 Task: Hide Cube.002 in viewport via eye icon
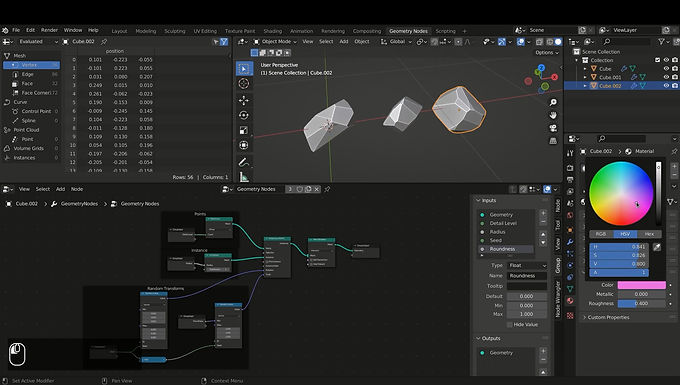pos(666,86)
